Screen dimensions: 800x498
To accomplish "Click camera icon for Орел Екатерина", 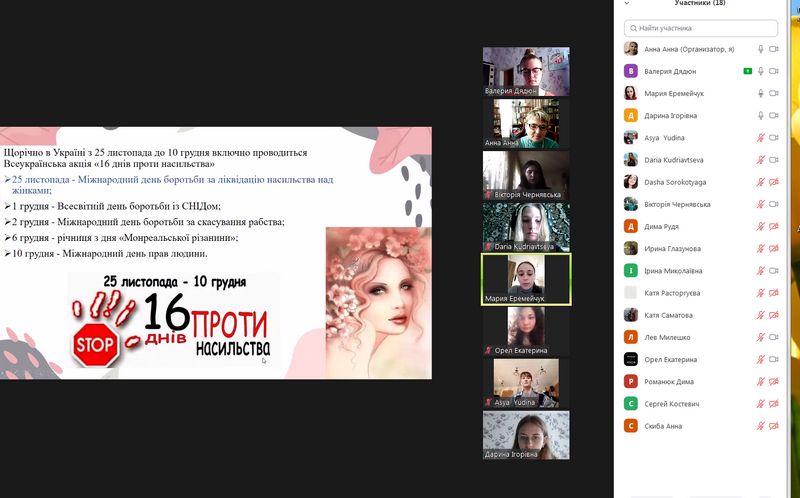I will point(773,359).
